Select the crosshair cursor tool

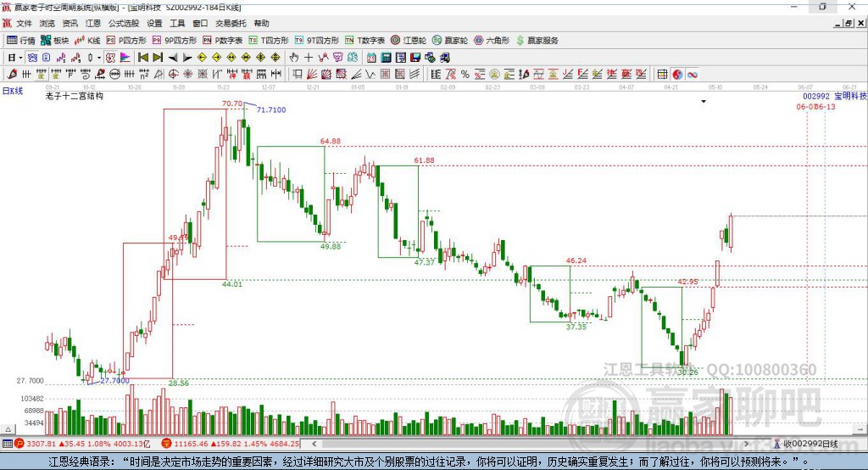pos(309,58)
